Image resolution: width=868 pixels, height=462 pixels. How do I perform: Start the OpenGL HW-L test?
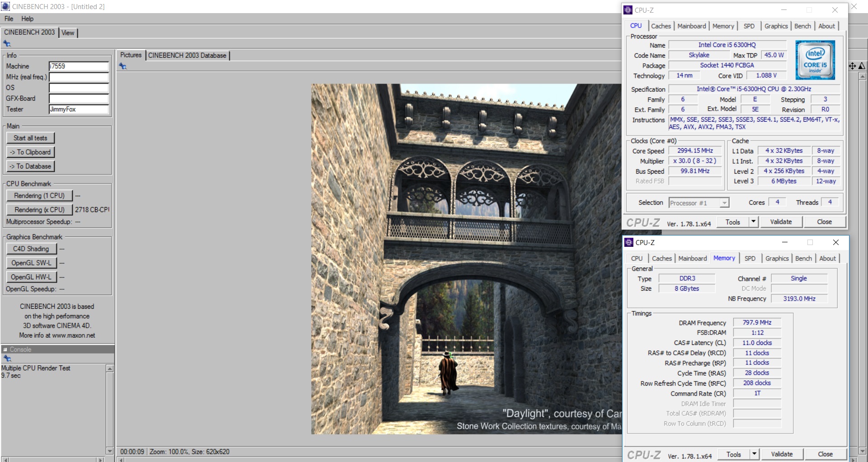(31, 277)
